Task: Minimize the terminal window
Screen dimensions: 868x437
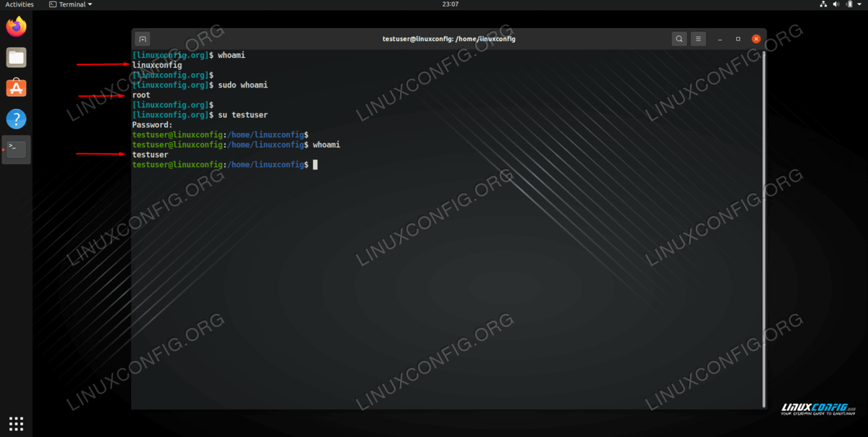Action: pos(720,38)
